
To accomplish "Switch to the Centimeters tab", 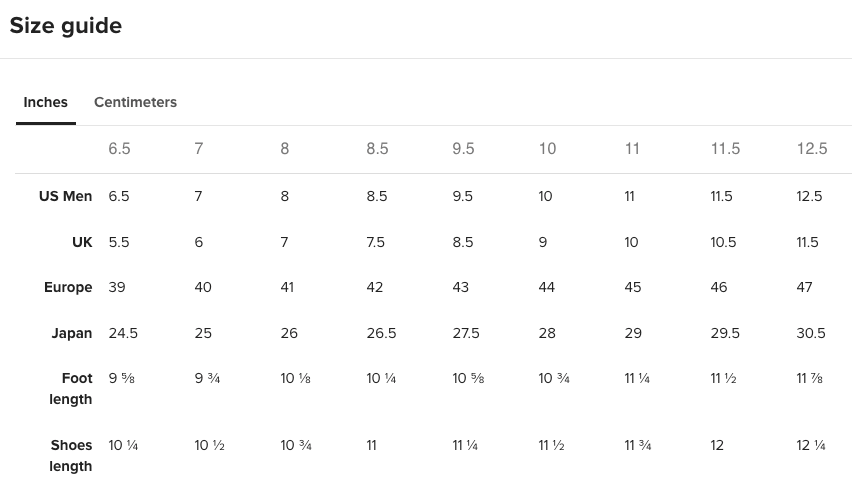I will coord(135,102).
